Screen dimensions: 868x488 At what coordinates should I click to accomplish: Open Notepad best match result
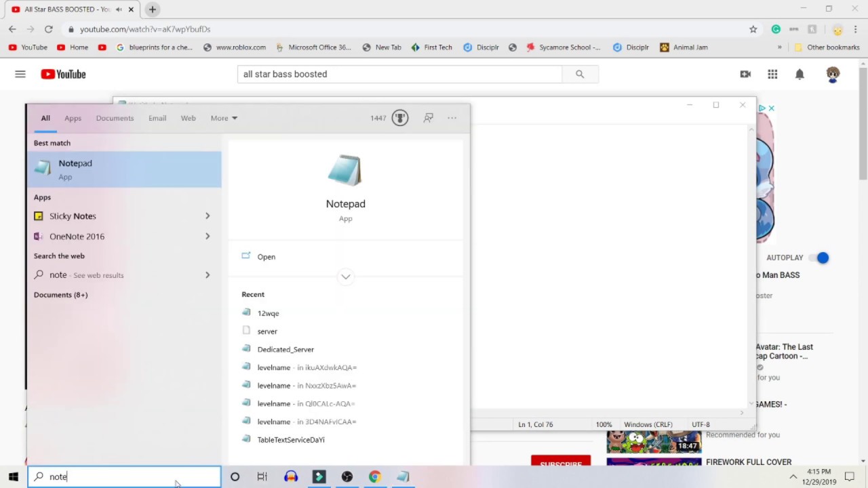[x=124, y=169]
